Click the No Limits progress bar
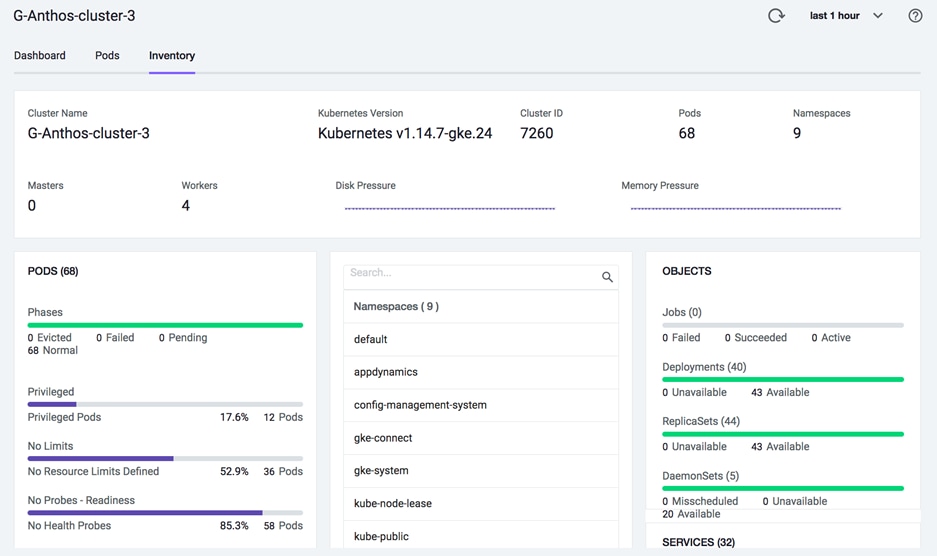The height and width of the screenshot is (556, 937). 165,459
